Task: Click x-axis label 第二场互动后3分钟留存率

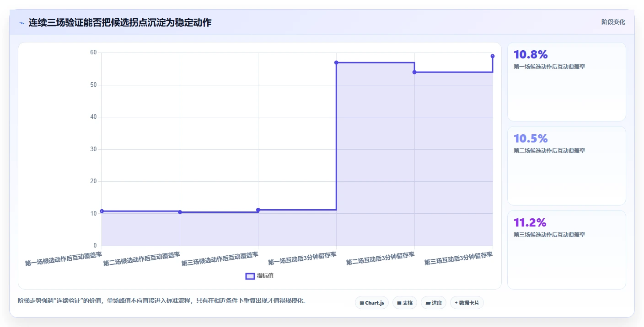Action: tap(381, 258)
